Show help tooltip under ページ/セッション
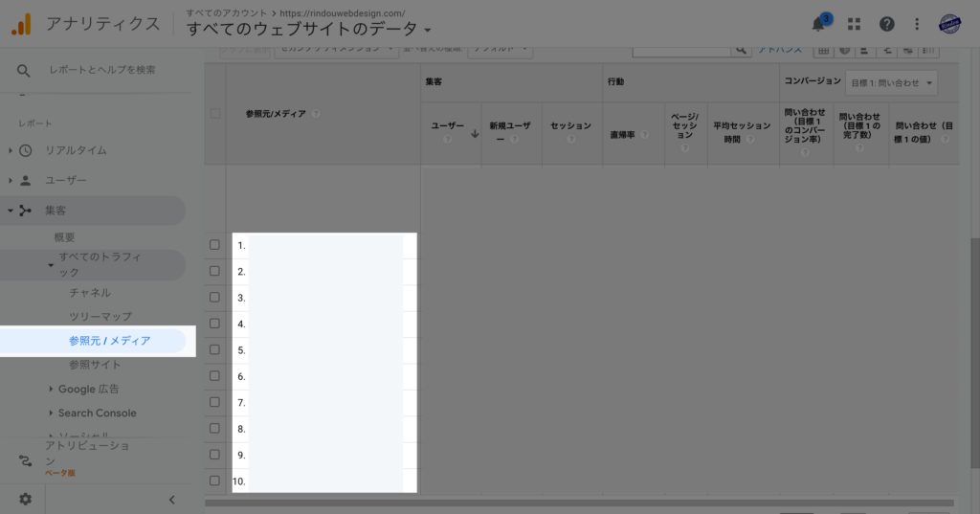 click(x=685, y=148)
